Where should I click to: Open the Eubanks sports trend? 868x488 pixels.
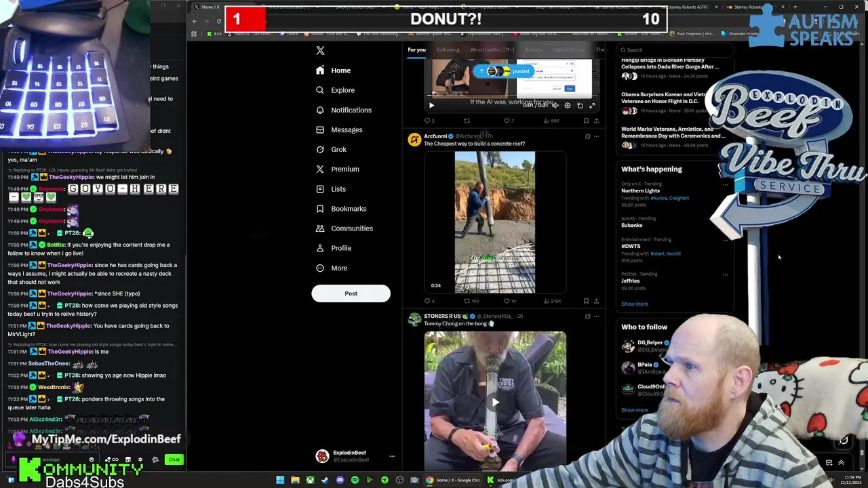point(631,225)
